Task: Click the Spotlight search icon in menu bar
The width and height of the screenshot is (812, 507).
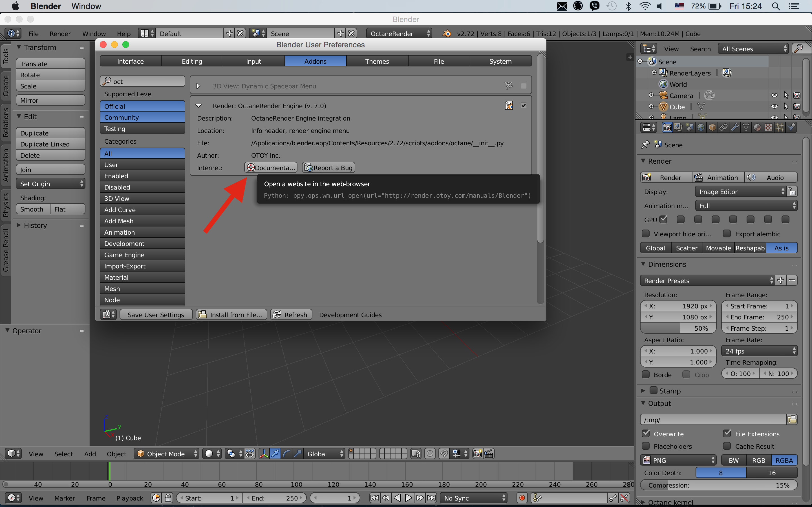Action: click(776, 6)
